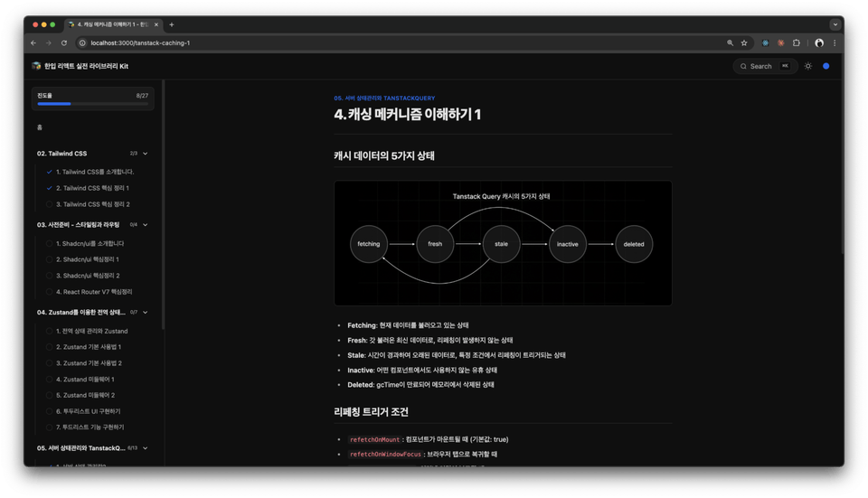Mark '3. Shadcn/ui 핵심정리 2' circle as complete
Viewport: 868px width, 498px height.
49,276
